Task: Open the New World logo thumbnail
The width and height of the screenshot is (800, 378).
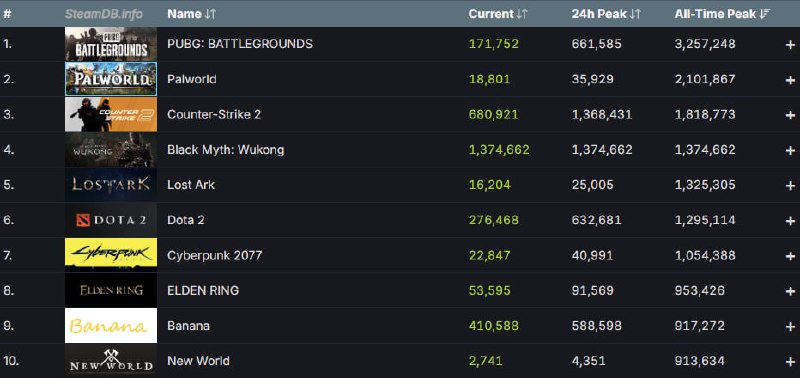Action: coord(111,360)
